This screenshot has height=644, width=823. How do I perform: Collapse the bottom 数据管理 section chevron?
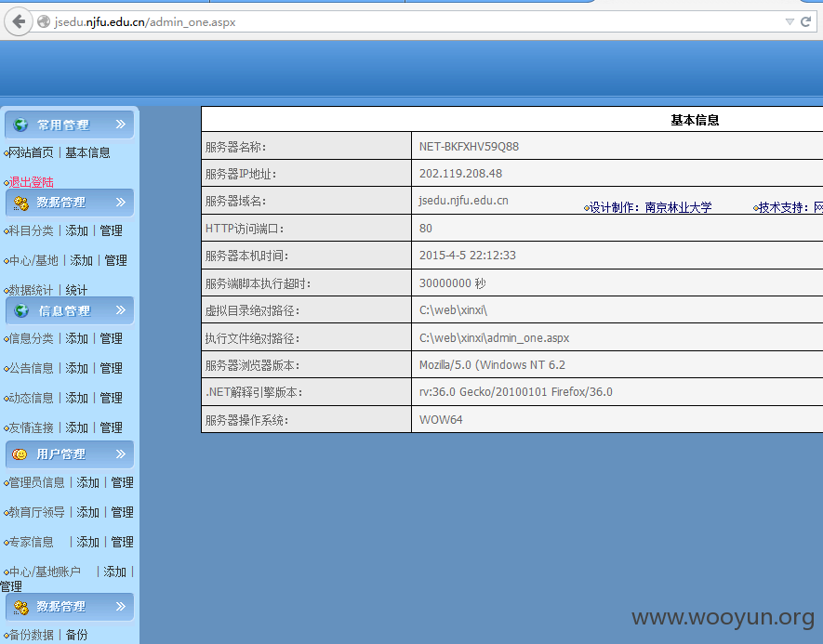point(121,607)
